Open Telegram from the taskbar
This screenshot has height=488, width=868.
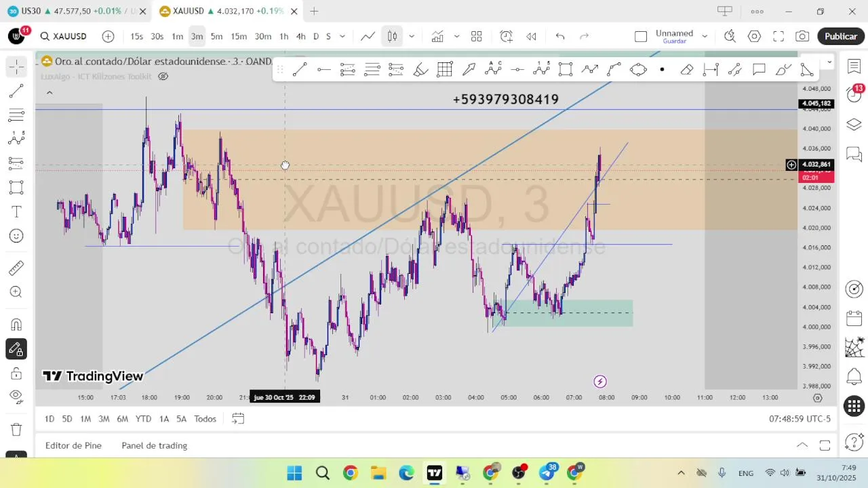tap(547, 472)
